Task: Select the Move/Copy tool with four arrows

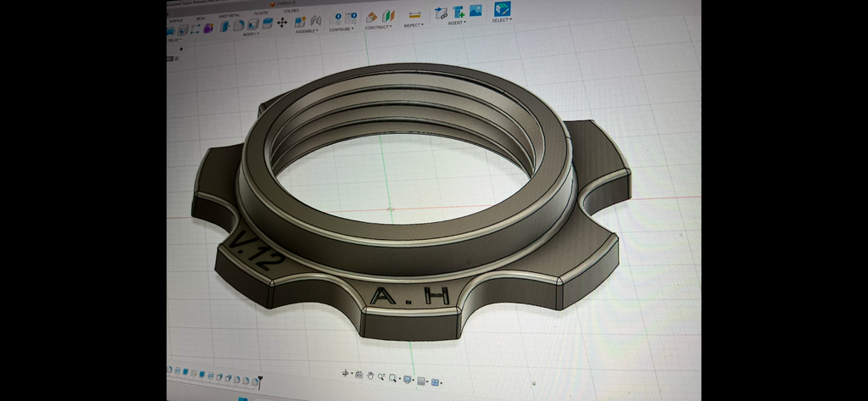Action: (x=281, y=23)
